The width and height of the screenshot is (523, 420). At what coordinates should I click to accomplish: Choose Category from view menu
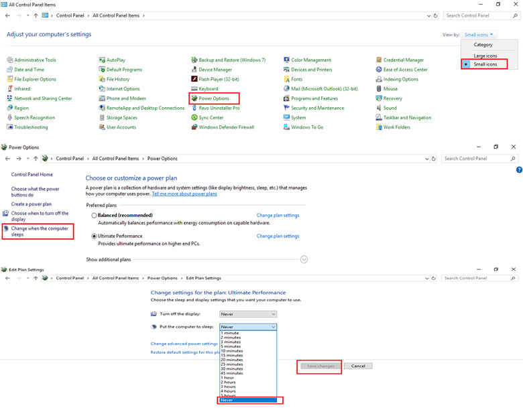(483, 45)
